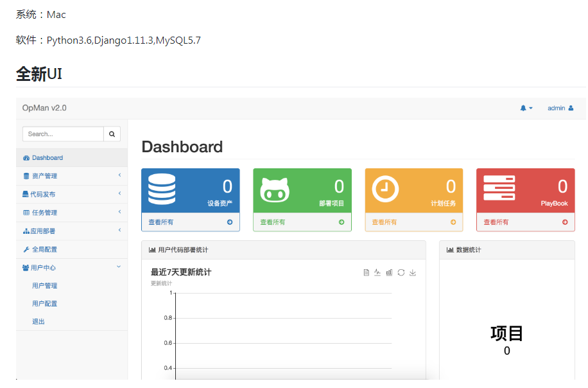Open the admin user dropdown
Image resolution: width=588 pixels, height=388 pixels.
pyautogui.click(x=557, y=108)
